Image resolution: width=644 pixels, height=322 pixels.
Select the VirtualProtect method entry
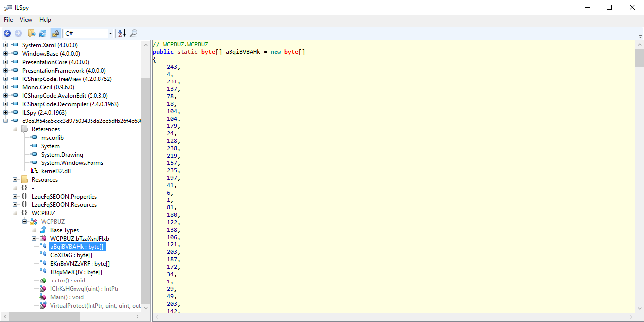[95, 306]
